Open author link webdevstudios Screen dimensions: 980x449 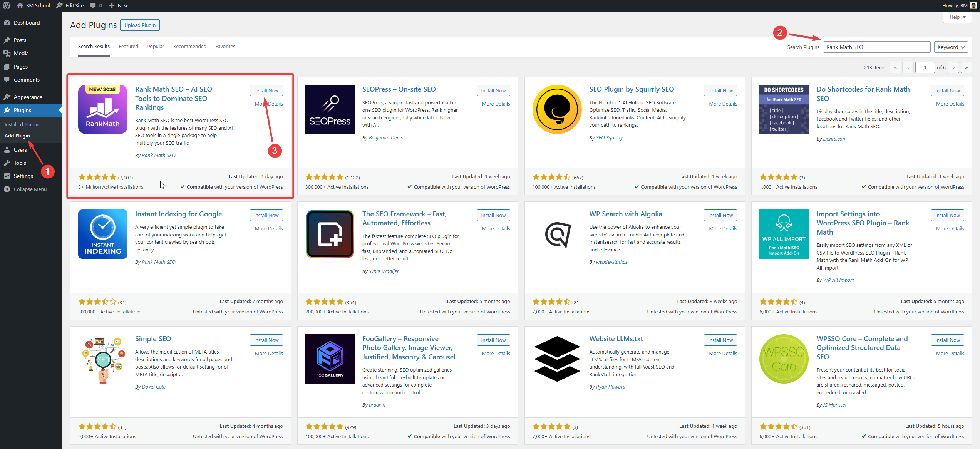611,262
